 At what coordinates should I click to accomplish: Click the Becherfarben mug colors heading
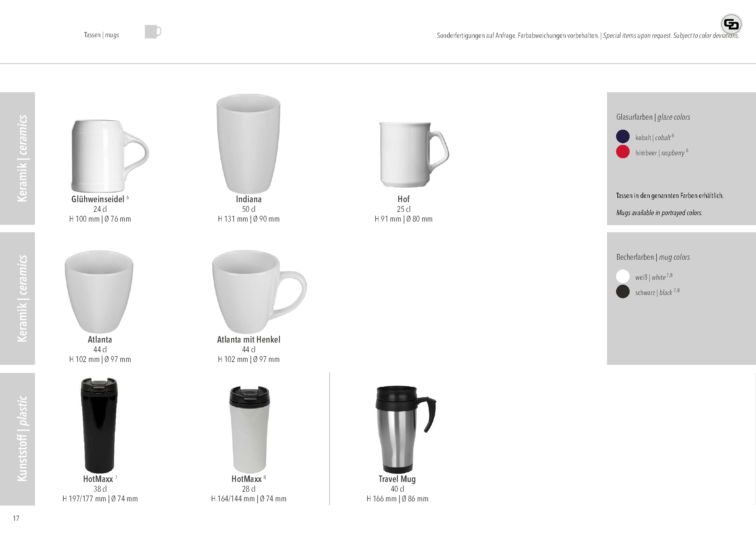653,257
